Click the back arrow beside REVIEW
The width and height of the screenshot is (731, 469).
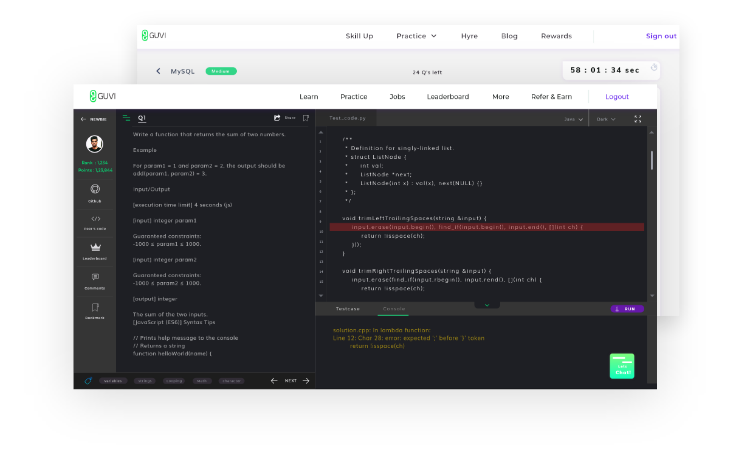click(x=83, y=119)
